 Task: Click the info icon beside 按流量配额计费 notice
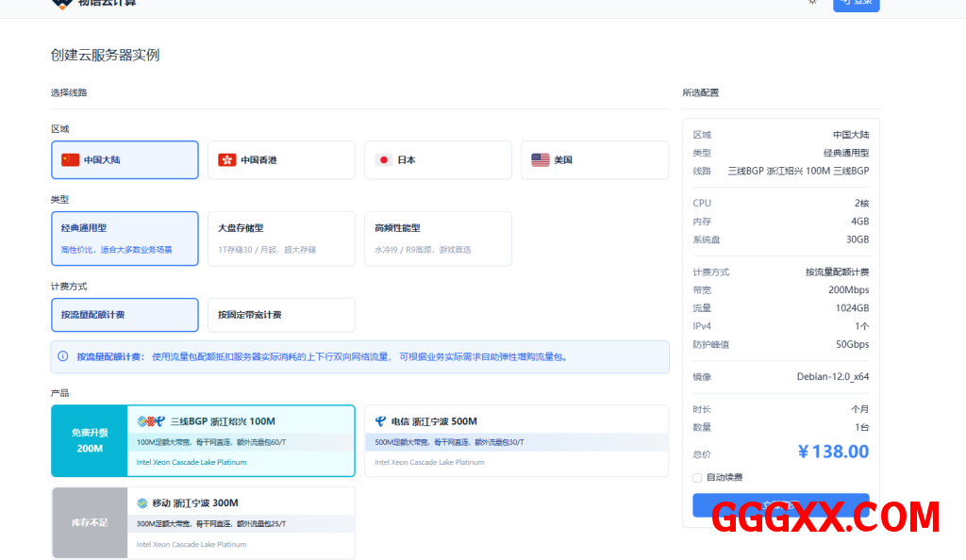point(63,356)
